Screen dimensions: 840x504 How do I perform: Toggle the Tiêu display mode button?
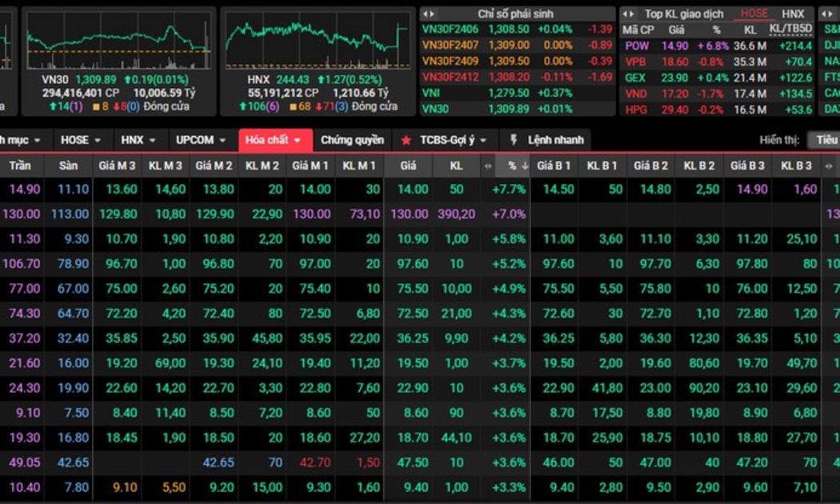coord(824,140)
